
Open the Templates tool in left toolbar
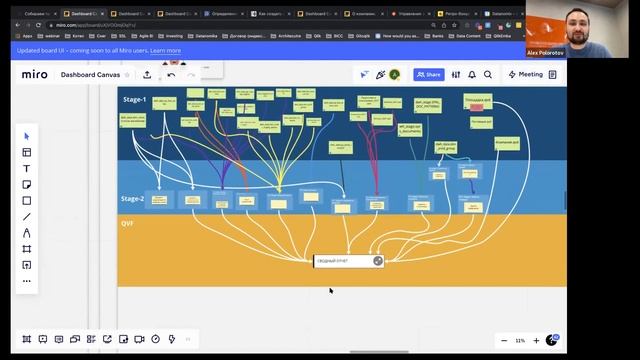pos(27,152)
